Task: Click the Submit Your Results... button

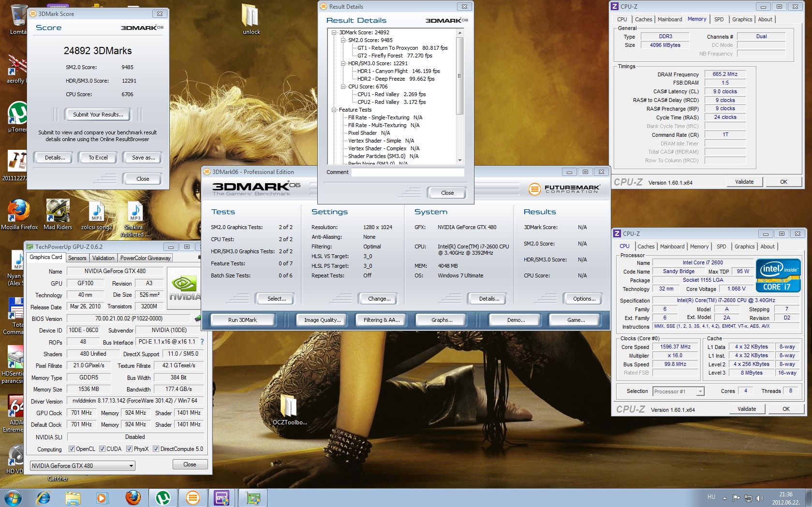Action: click(x=98, y=115)
